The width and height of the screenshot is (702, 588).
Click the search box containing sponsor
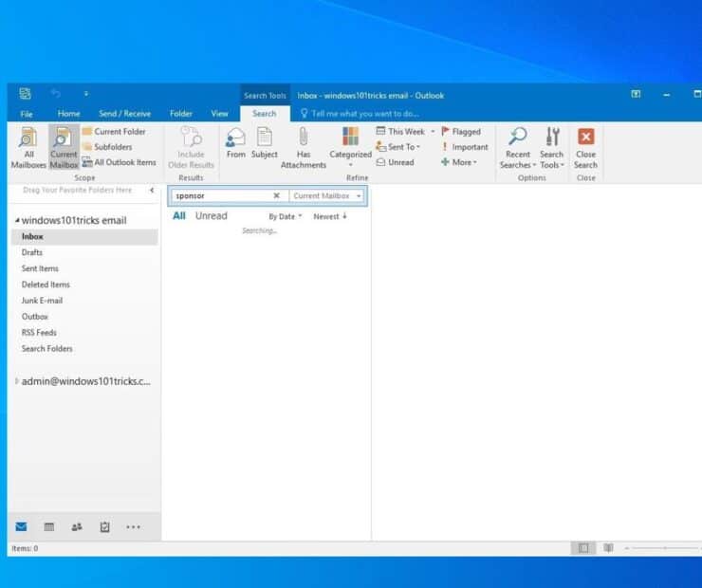[222, 196]
